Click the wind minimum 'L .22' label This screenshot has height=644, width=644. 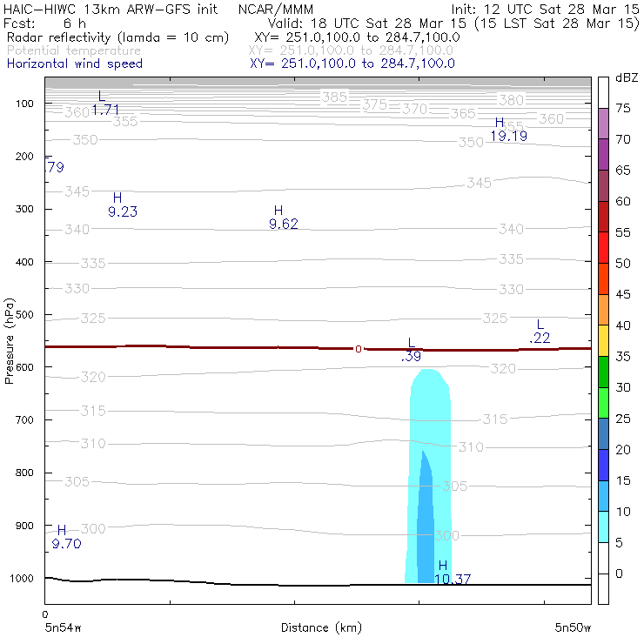click(x=540, y=331)
